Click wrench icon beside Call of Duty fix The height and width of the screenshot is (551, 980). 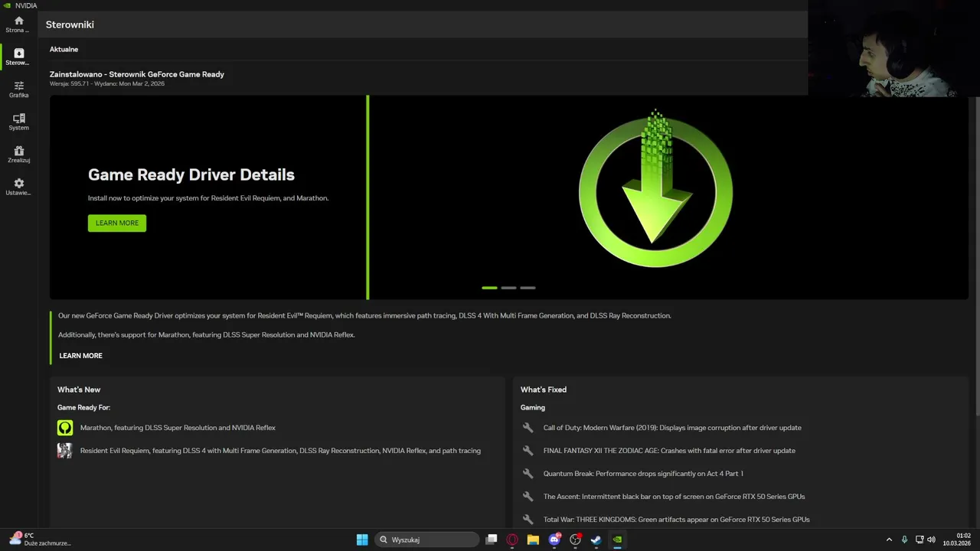pos(528,428)
